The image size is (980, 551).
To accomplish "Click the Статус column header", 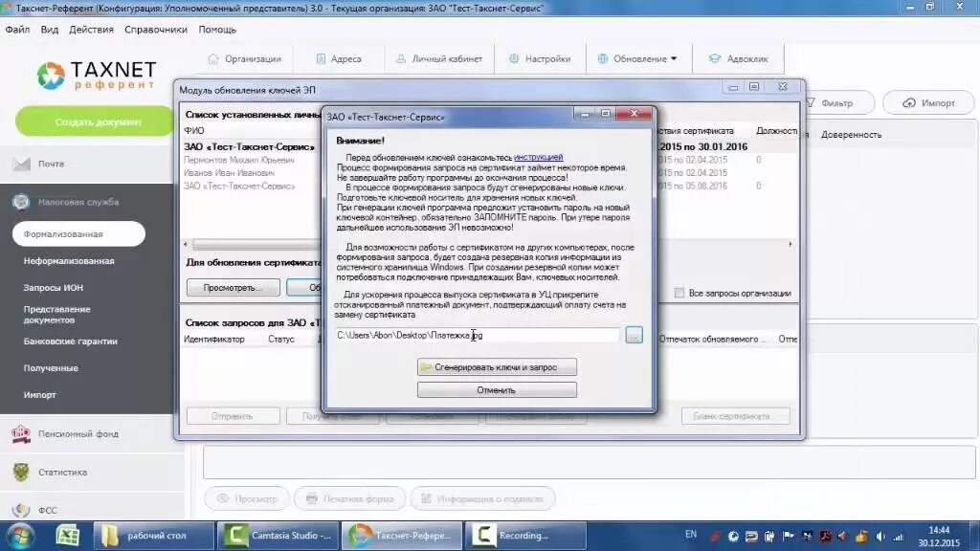I will pos(281,340).
